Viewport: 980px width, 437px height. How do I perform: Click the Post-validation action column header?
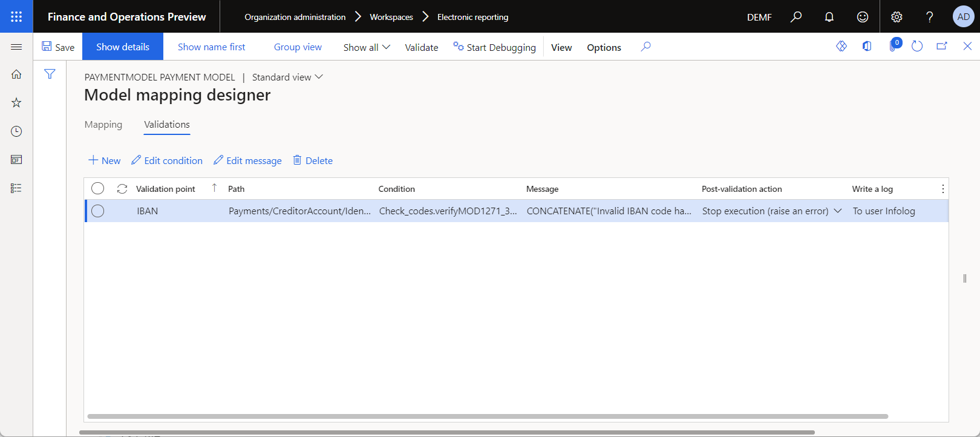coord(742,189)
